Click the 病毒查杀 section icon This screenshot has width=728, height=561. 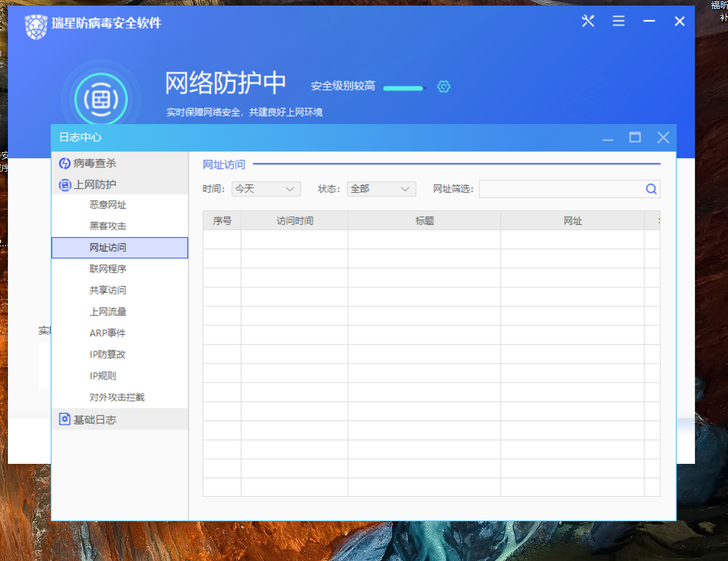(x=65, y=163)
